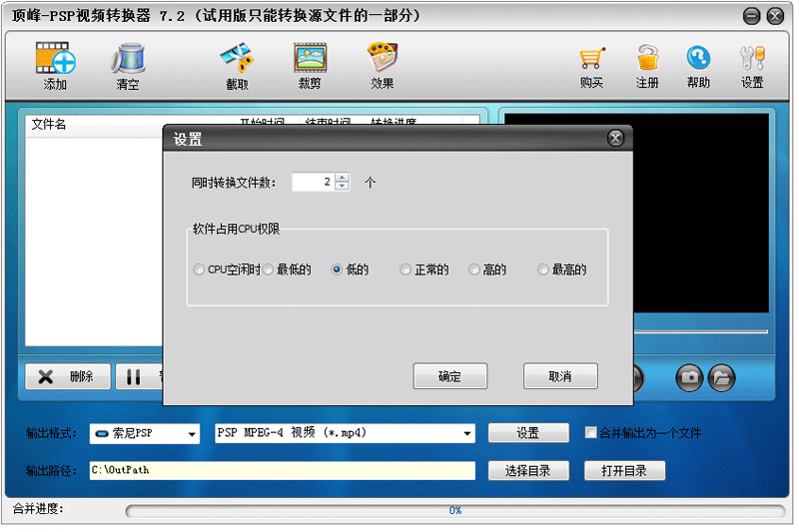Open the 帮助 help icon
This screenshot has height=532, width=799.
[698, 58]
